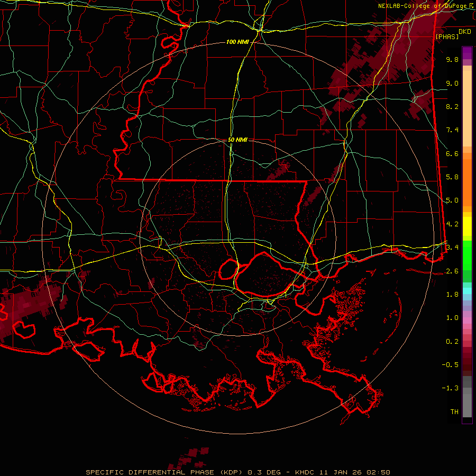
Task: Click the -0.5 scale value
Action: tap(450, 365)
